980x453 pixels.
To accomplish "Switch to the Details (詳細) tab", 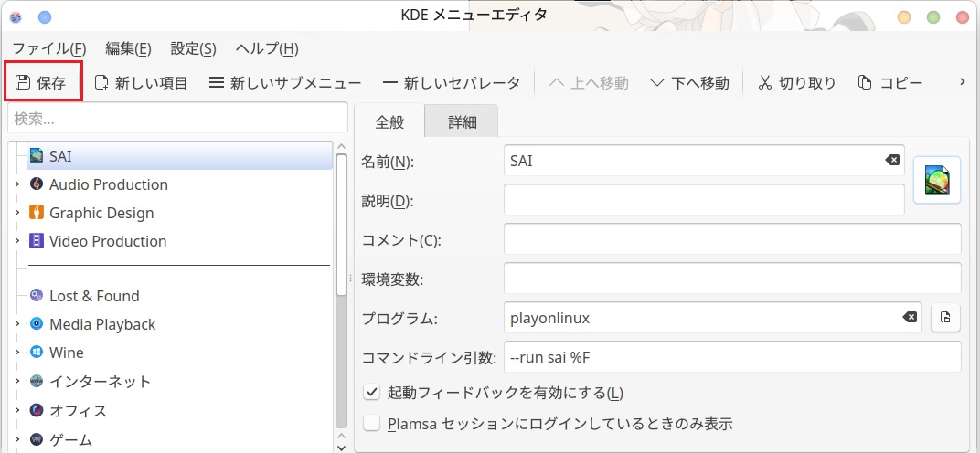I will click(x=463, y=122).
